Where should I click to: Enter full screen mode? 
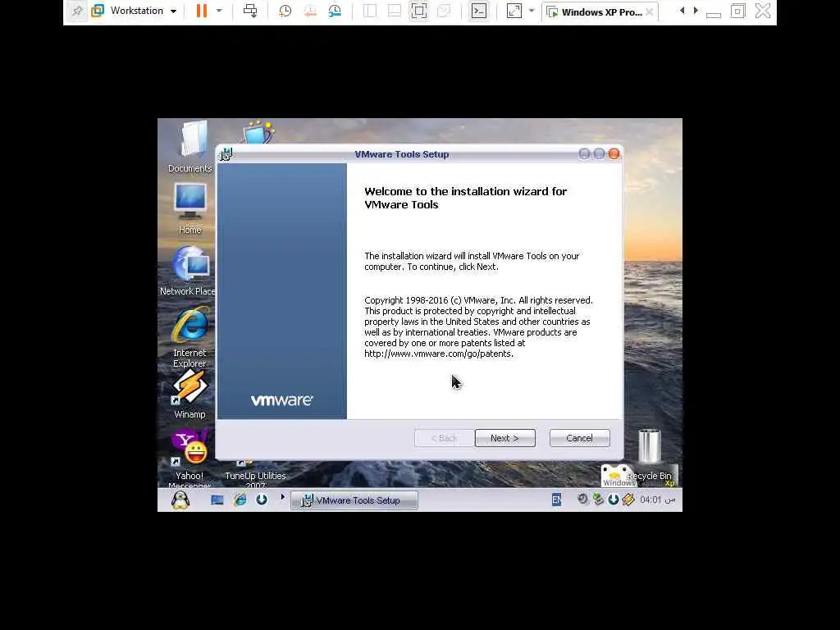(419, 11)
